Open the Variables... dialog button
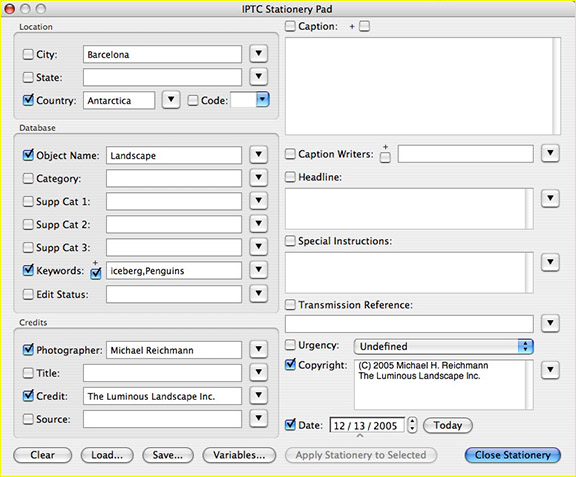 pos(239,455)
